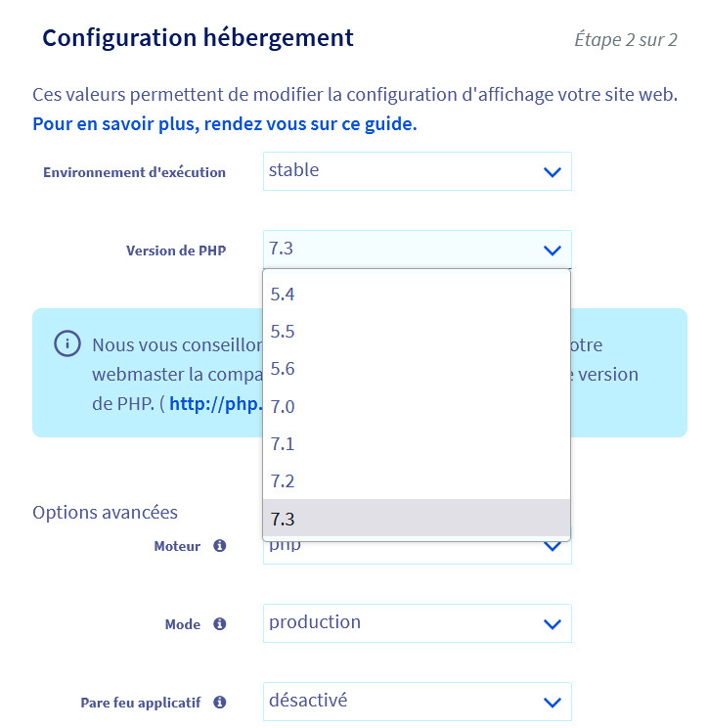
Task: Click the Options avancées heading
Action: [105, 512]
